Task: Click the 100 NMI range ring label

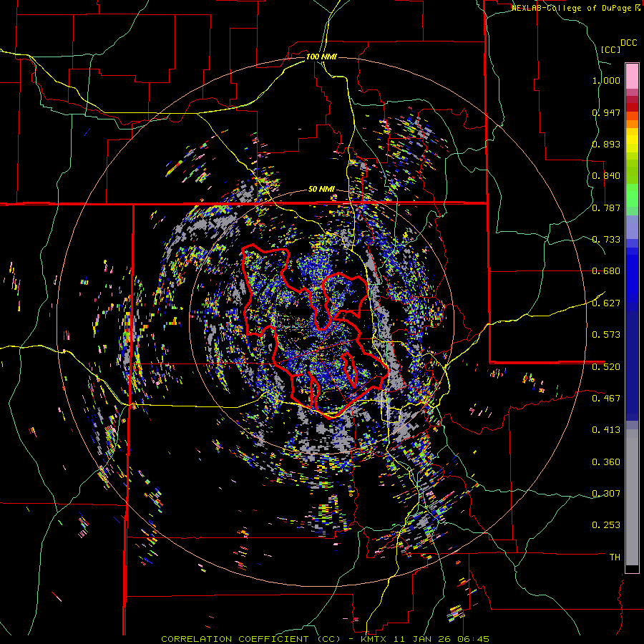Action: 321,57
